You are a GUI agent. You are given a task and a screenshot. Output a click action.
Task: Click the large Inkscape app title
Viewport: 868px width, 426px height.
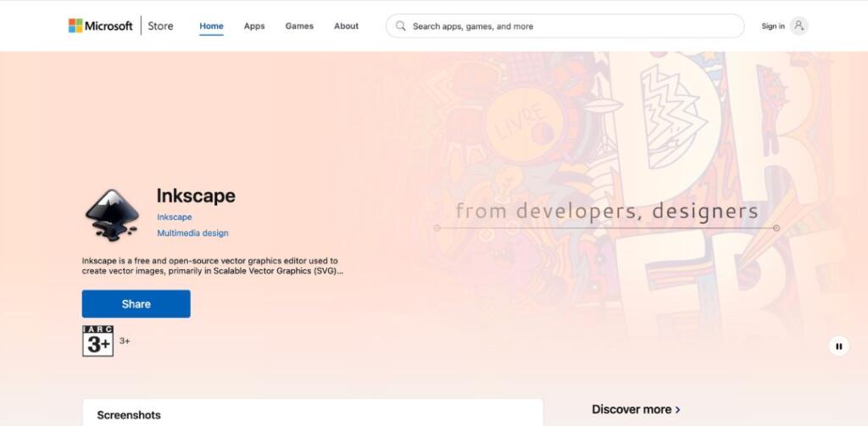click(196, 196)
